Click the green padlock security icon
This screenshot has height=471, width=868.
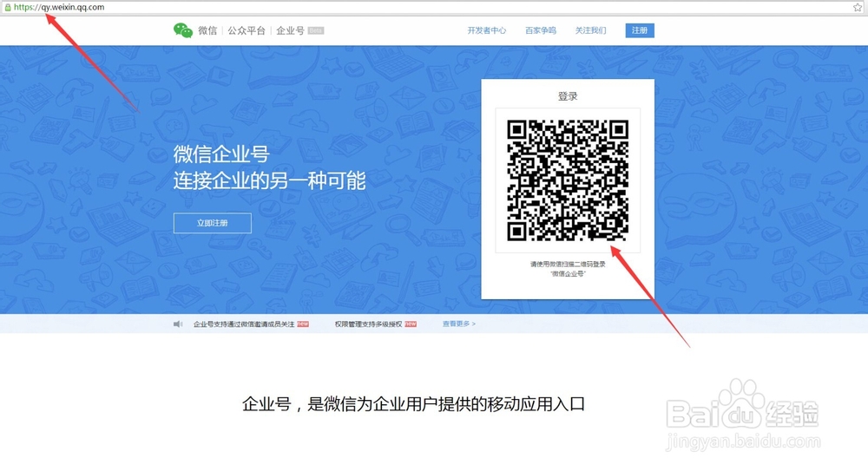8,7
